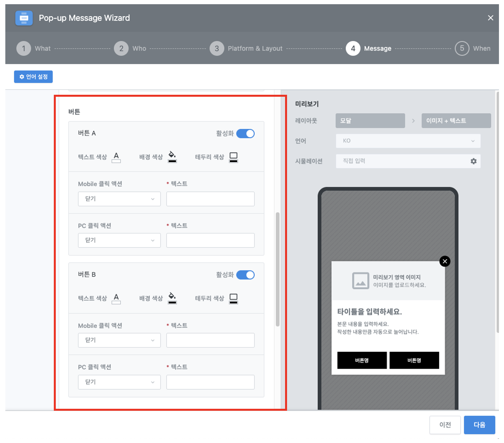Click the layout breadcrumb chevron arrow
The image size is (504, 443).
tap(413, 121)
